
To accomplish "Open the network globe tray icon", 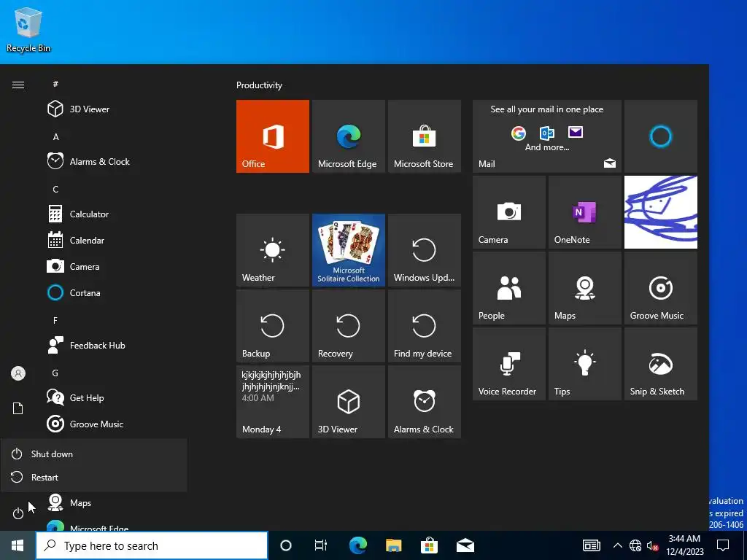I will point(635,545).
